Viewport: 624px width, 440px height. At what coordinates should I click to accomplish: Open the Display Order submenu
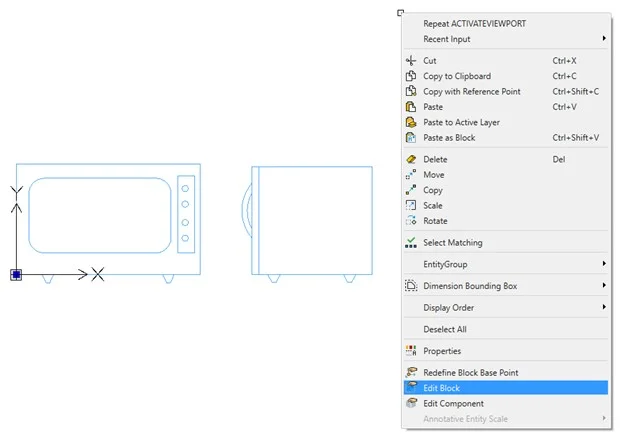[x=505, y=308]
